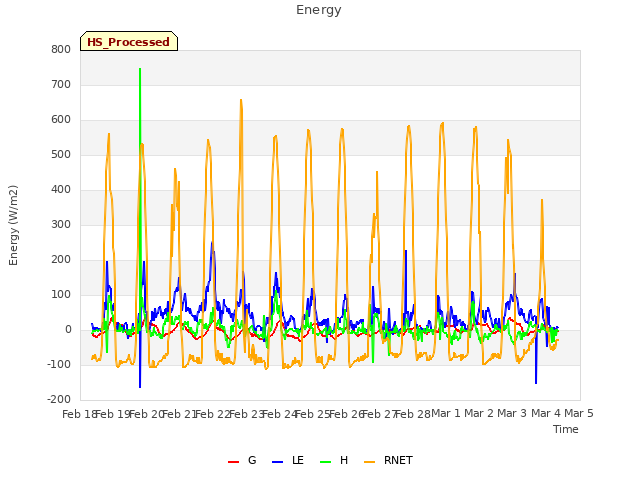Click the 100 y-axis tick label
Image resolution: width=640 pixels, height=480 pixels.
click(x=61, y=294)
